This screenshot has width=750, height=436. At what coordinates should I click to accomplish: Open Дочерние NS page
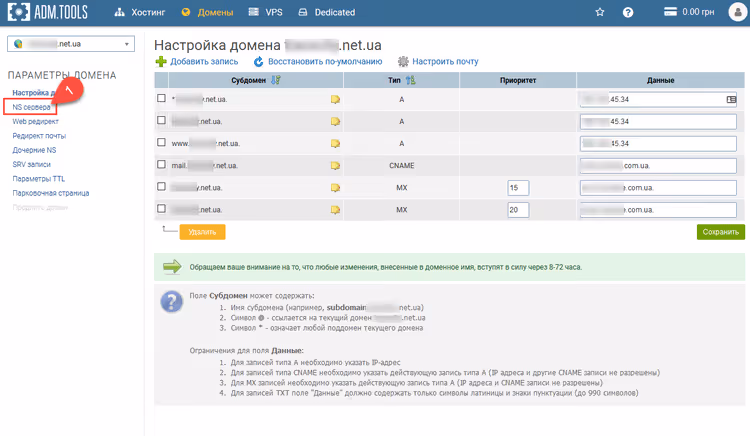tap(34, 150)
